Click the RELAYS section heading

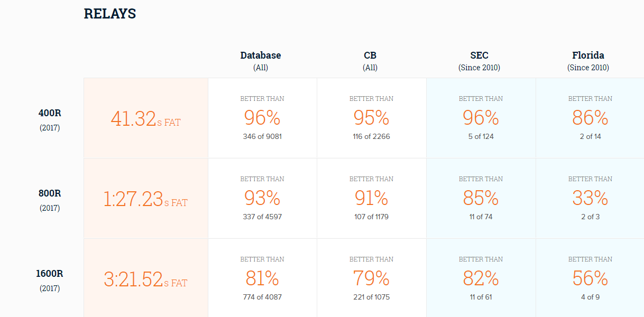click(110, 14)
